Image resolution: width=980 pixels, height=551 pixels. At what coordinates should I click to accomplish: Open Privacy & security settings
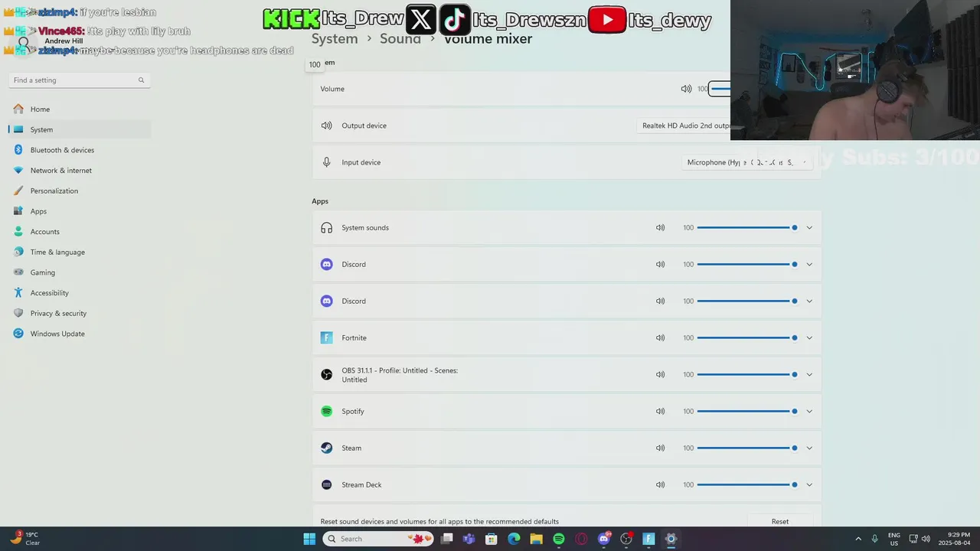80,313
